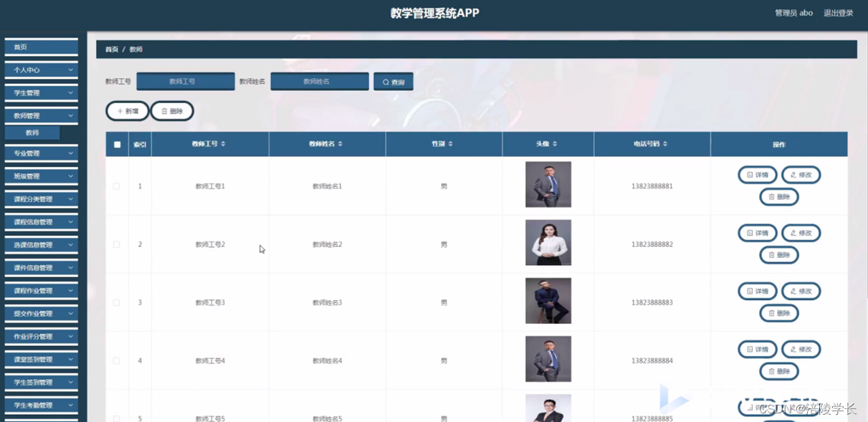Click 删除 for 教师工号1 row
Viewport: 868px width, 422px height.
[779, 196]
